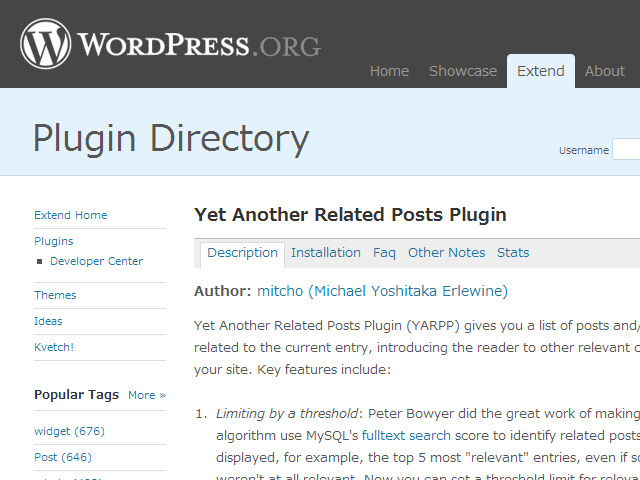Open the Themes sidebar link

tap(55, 295)
